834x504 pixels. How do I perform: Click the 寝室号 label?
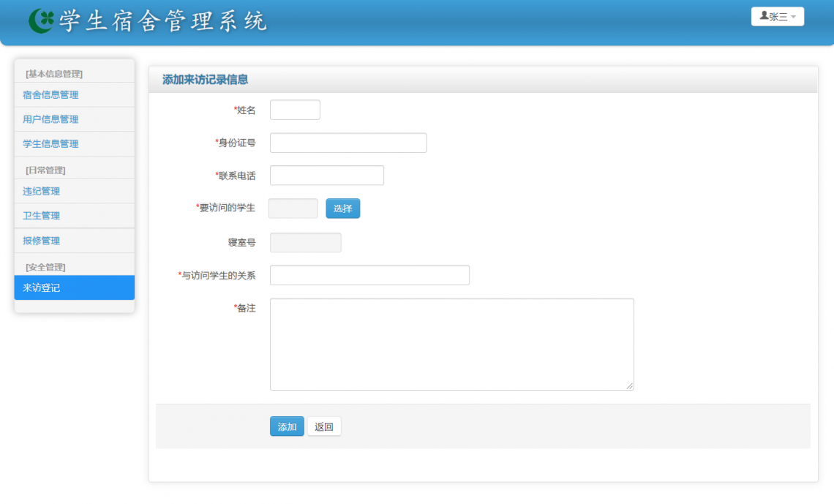pos(242,242)
